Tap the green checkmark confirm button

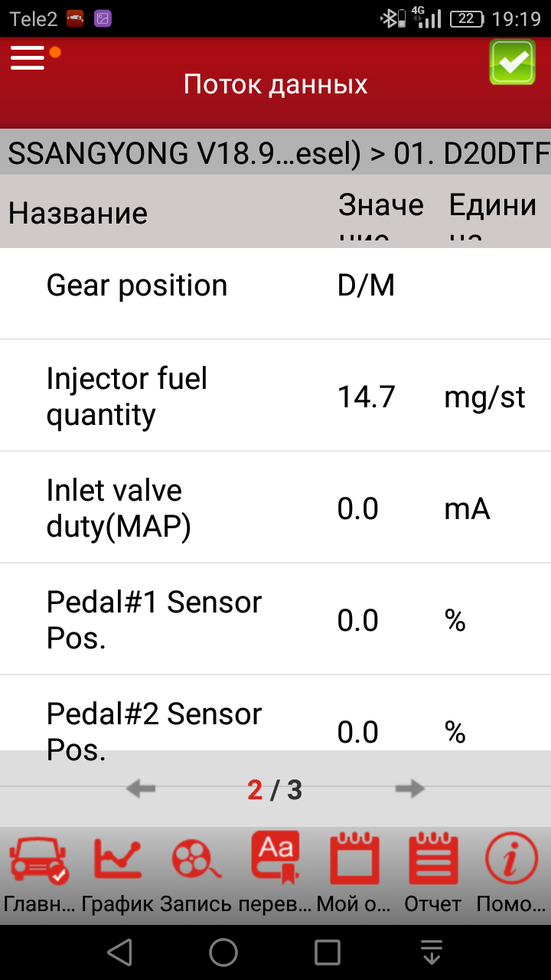point(512,62)
